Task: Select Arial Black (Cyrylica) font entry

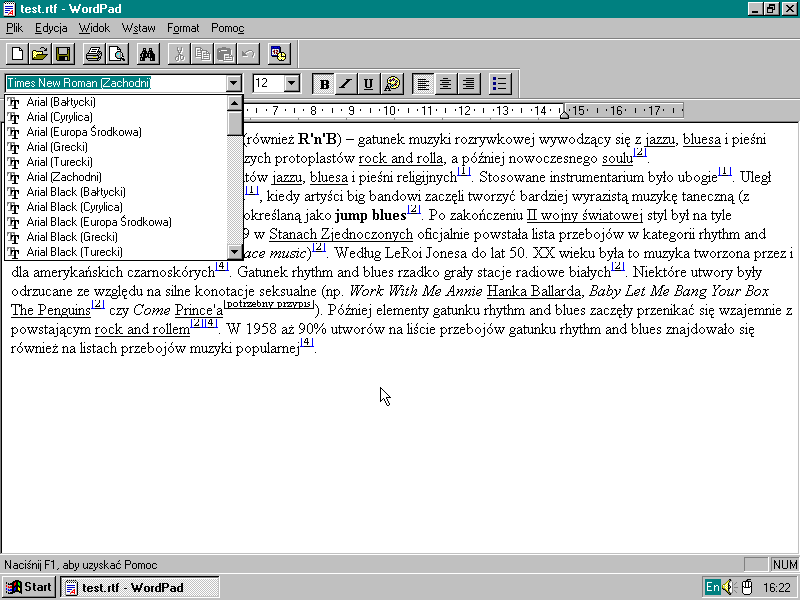Action: point(116,207)
